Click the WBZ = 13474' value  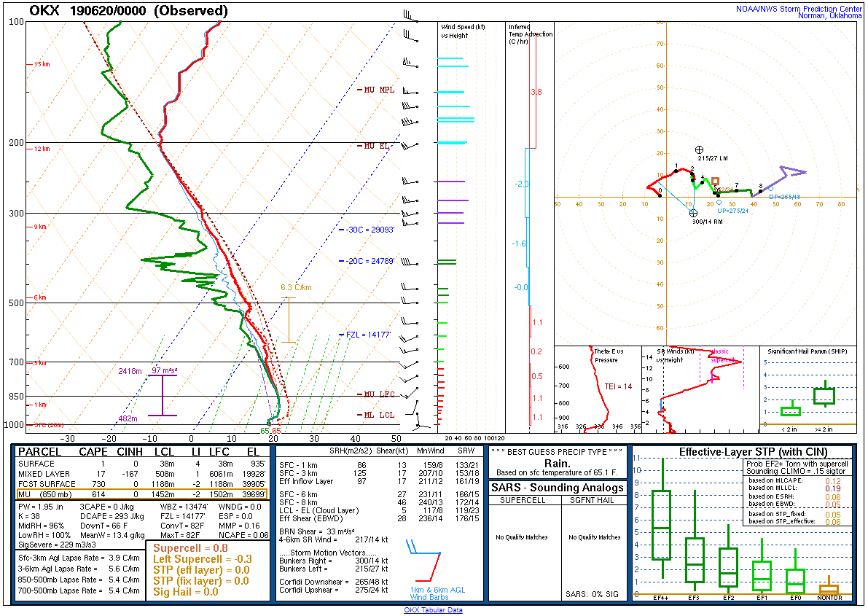[184, 507]
